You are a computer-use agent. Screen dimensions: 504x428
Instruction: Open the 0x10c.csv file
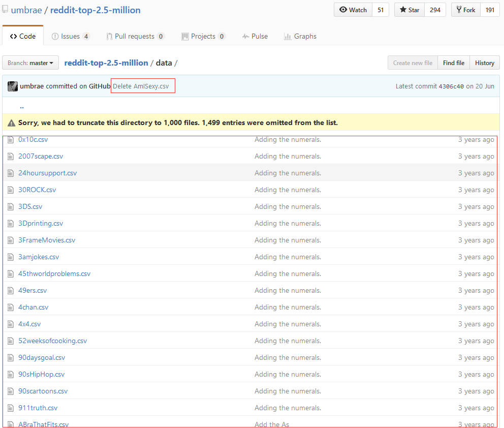click(x=33, y=140)
